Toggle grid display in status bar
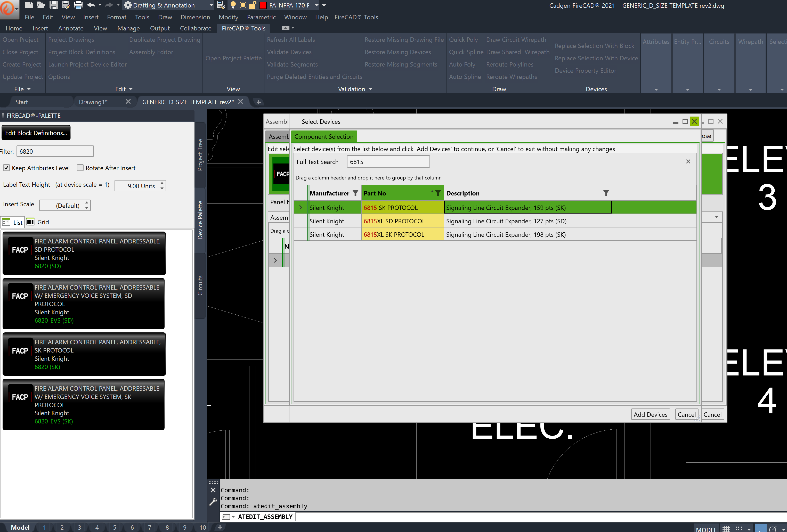The height and width of the screenshot is (532, 787). point(726,528)
